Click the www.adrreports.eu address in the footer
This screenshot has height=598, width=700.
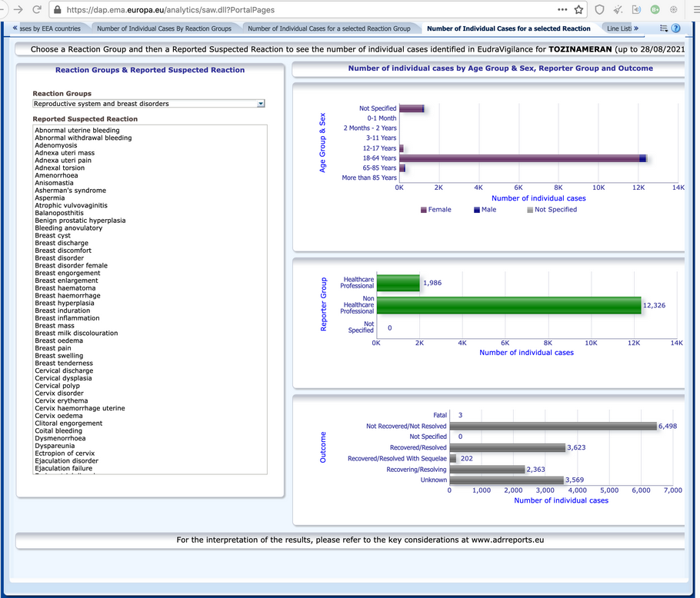pos(508,540)
